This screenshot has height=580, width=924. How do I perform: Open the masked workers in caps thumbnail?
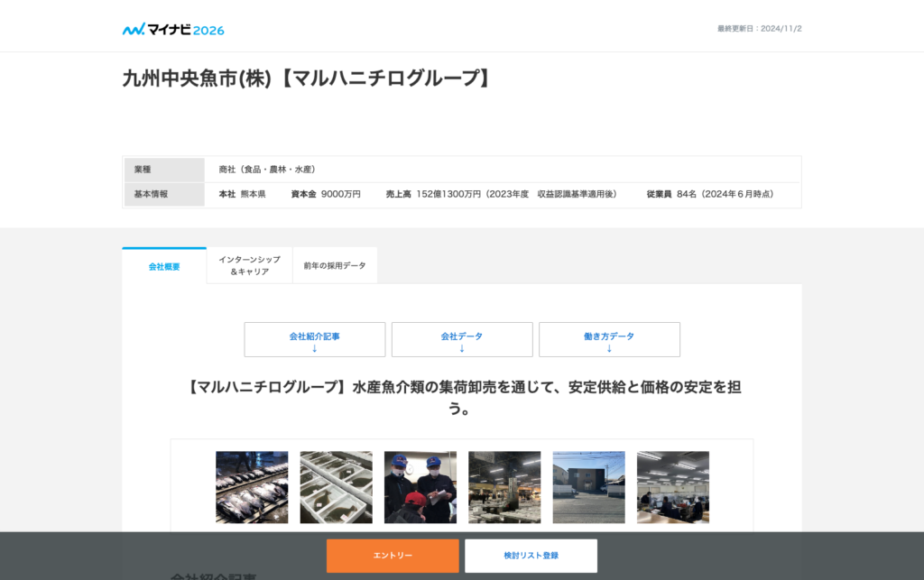point(420,488)
